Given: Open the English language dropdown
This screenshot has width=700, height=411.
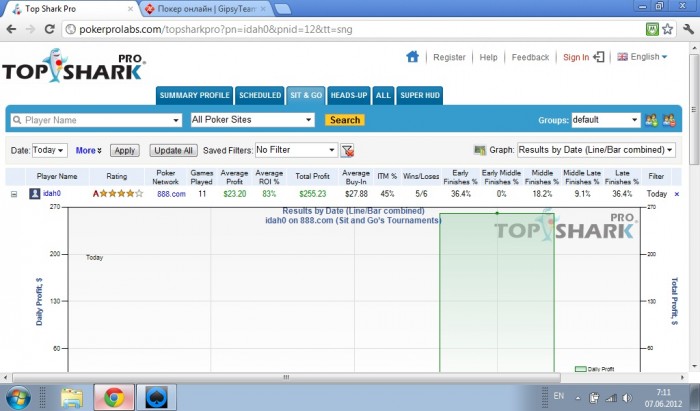Looking at the screenshot, I should click(649, 57).
